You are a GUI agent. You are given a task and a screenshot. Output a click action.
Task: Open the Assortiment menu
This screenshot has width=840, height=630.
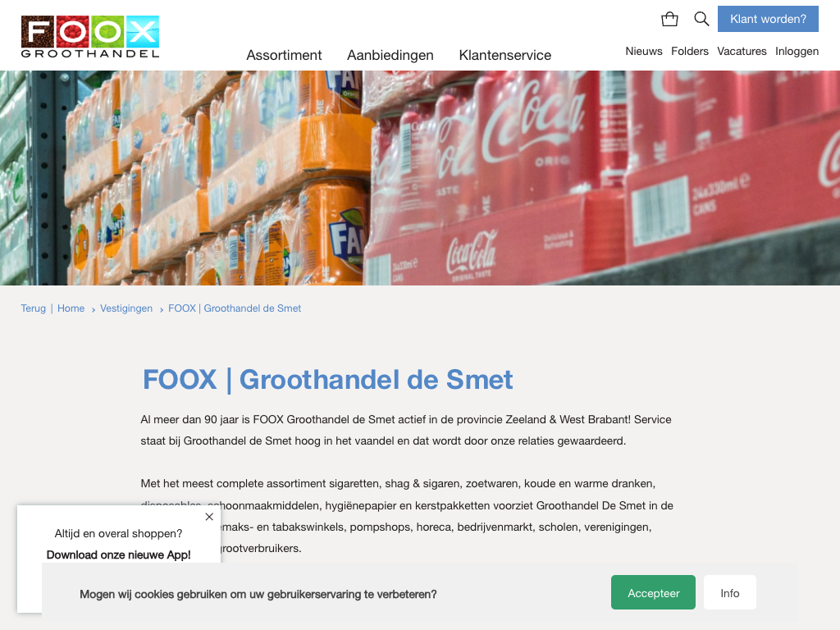pos(284,55)
